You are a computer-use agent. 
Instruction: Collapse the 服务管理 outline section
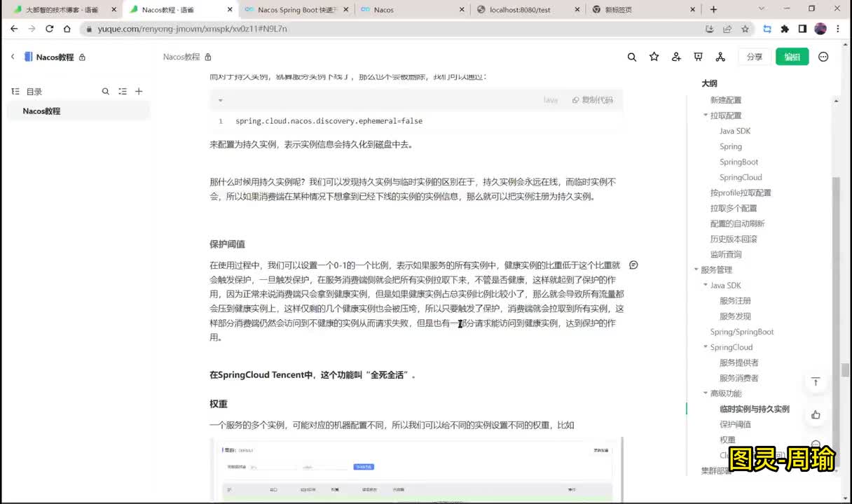click(696, 269)
